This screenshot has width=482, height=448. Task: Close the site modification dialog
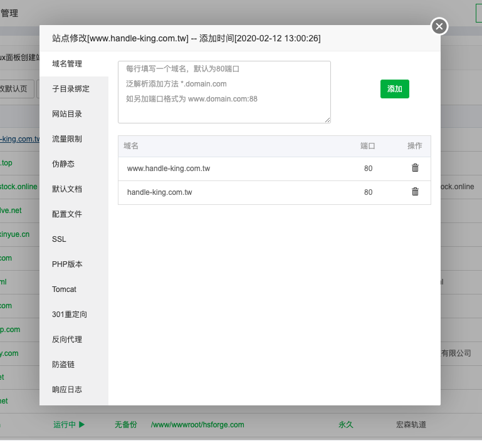(x=439, y=26)
